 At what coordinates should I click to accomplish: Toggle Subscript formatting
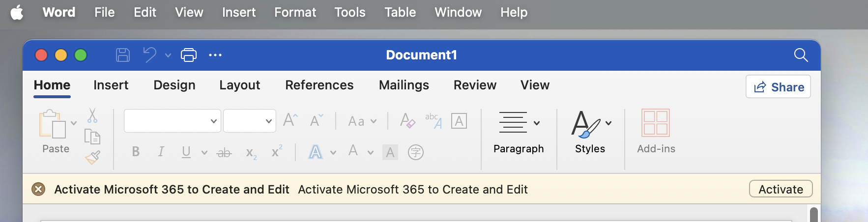[x=251, y=153]
